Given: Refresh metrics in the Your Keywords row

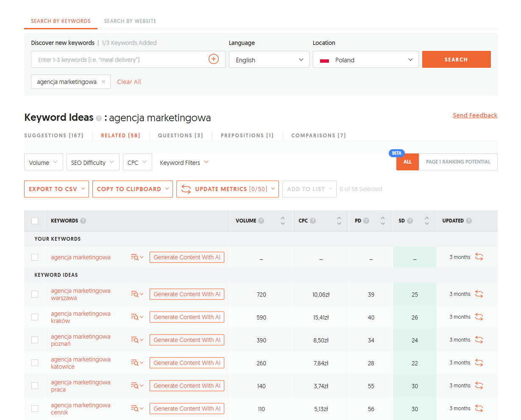Looking at the screenshot, I should (479, 257).
